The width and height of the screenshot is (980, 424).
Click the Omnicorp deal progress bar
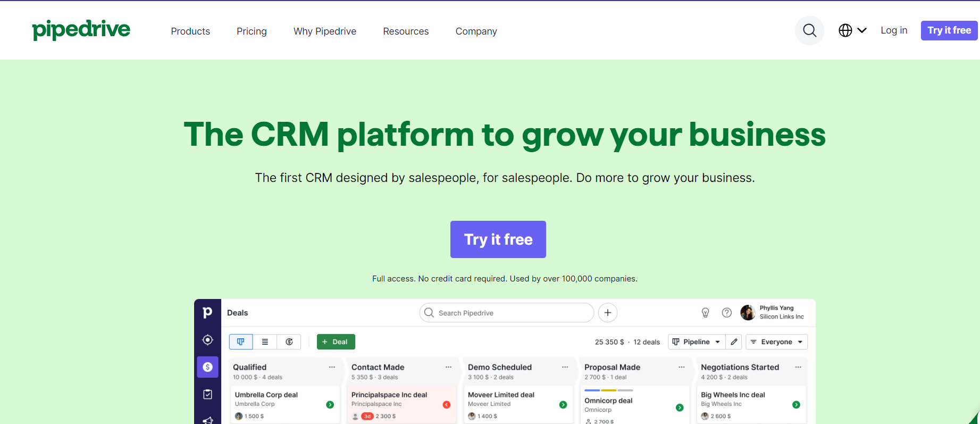click(608, 390)
